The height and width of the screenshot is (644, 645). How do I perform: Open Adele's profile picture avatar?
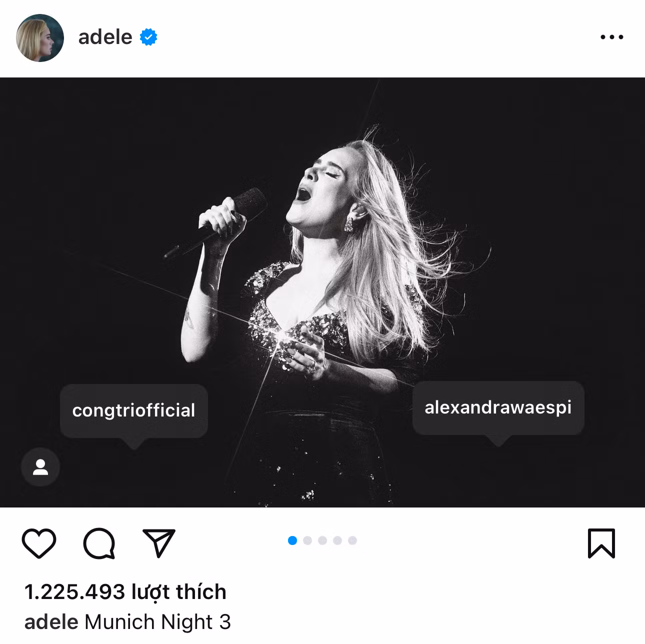(x=40, y=38)
